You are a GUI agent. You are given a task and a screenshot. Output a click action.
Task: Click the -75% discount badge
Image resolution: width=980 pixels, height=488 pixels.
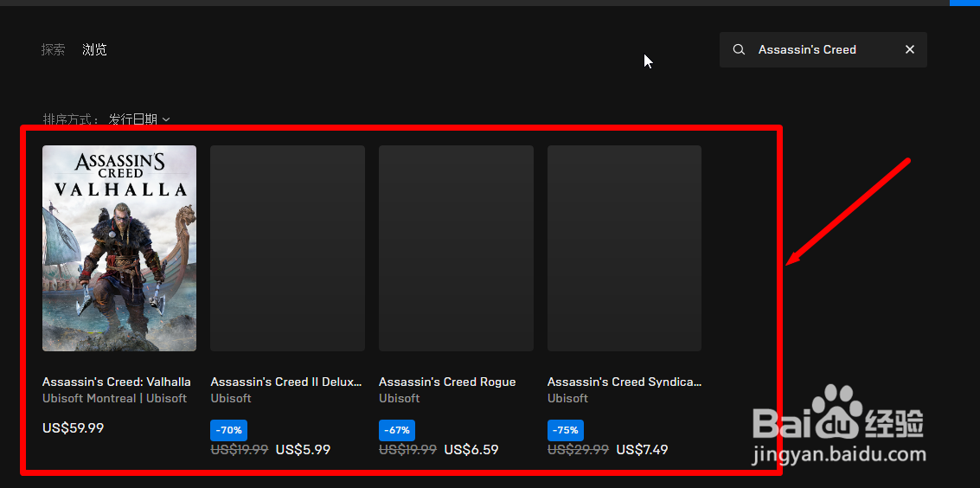click(x=566, y=431)
